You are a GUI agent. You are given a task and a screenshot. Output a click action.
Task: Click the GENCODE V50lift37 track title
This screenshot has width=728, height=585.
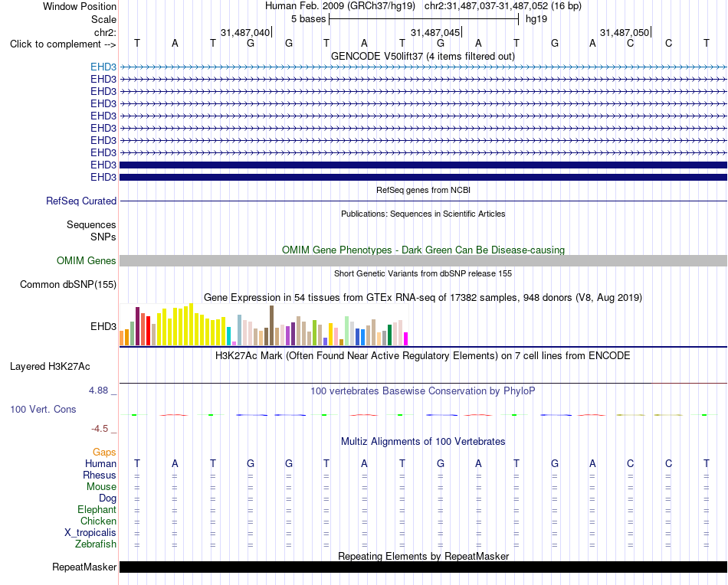[x=423, y=56]
